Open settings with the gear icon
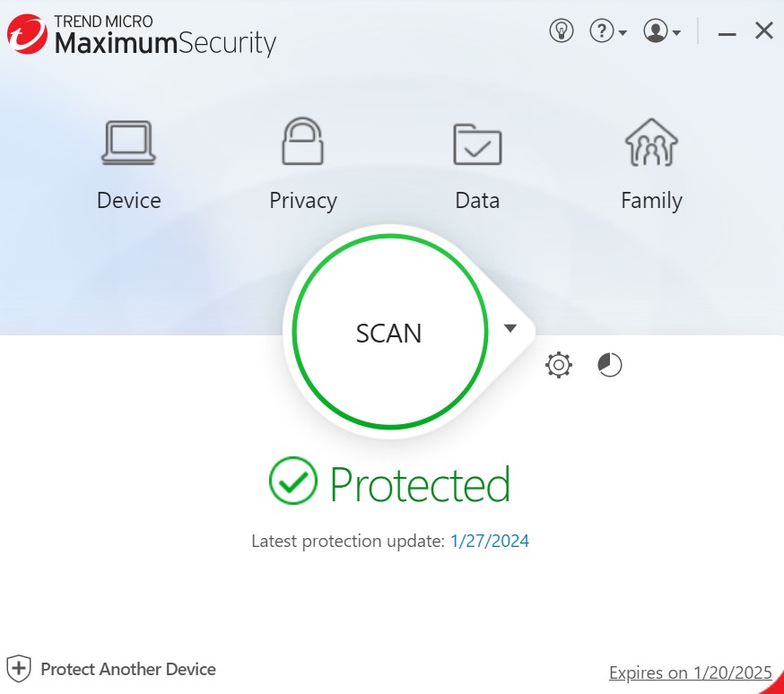The height and width of the screenshot is (694, 784). [x=559, y=365]
